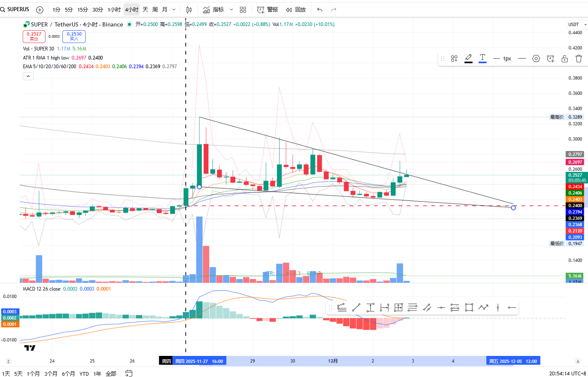Set date range to 1个月
The height and width of the screenshot is (377, 588).
(33, 374)
